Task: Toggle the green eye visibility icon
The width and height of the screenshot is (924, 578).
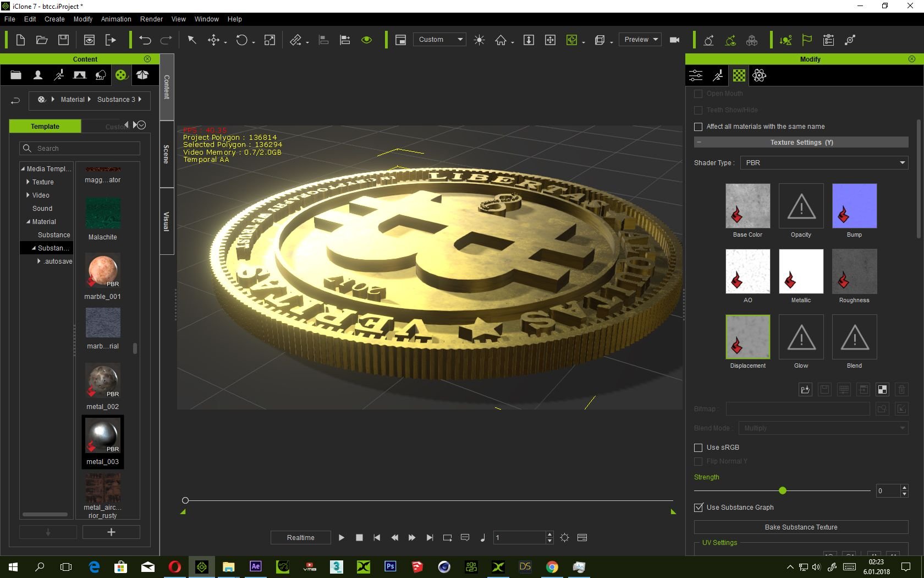Action: (367, 40)
